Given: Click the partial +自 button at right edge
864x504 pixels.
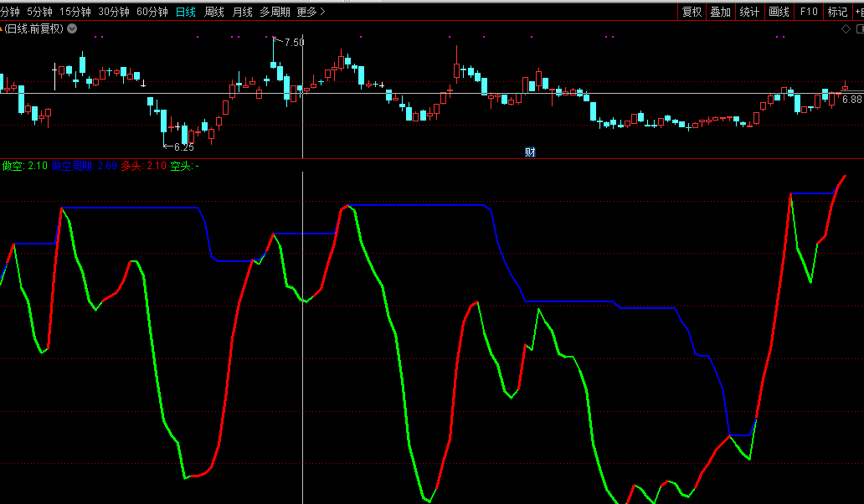Looking at the screenshot, I should pyautogui.click(x=857, y=12).
